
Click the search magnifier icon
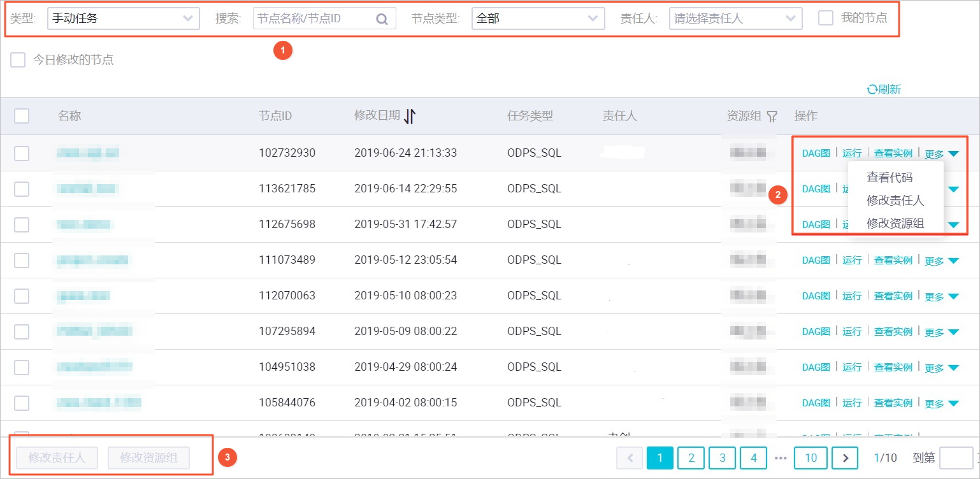[x=382, y=19]
